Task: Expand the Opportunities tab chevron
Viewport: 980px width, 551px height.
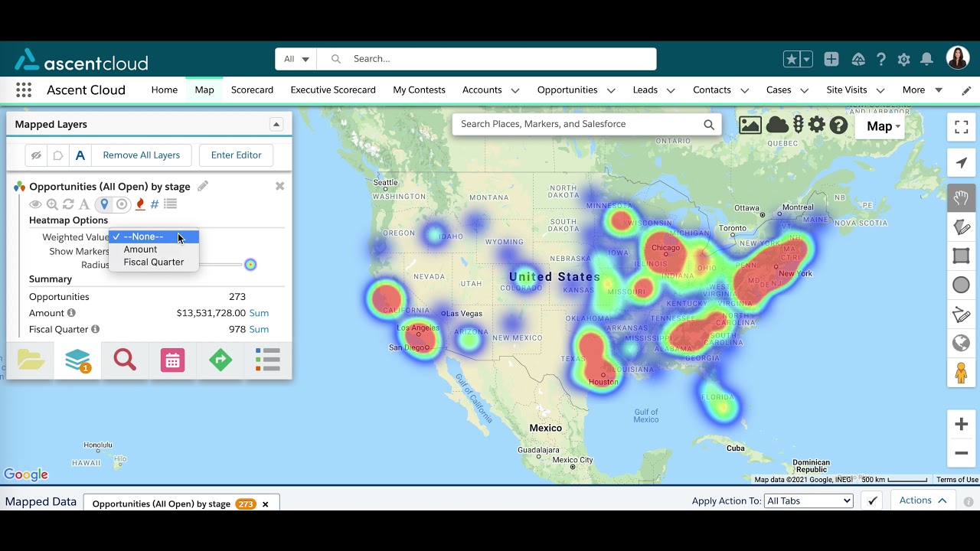Action: [611, 90]
